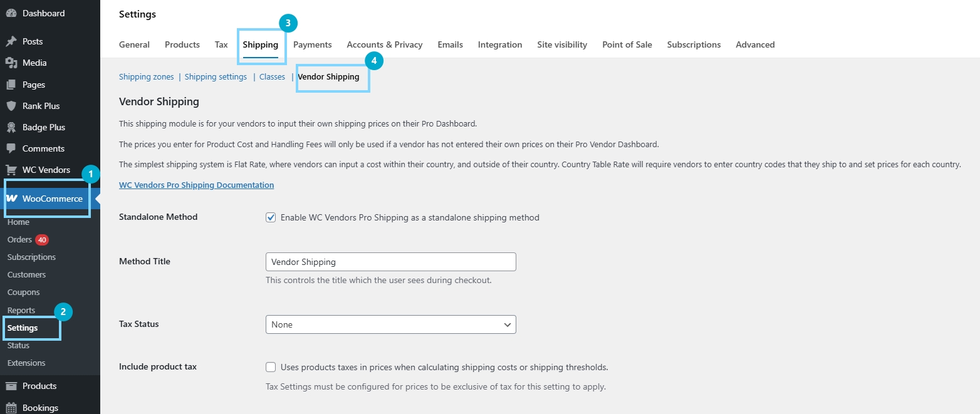
Task: Click the Badge Plus ribbon icon
Action: click(x=11, y=127)
